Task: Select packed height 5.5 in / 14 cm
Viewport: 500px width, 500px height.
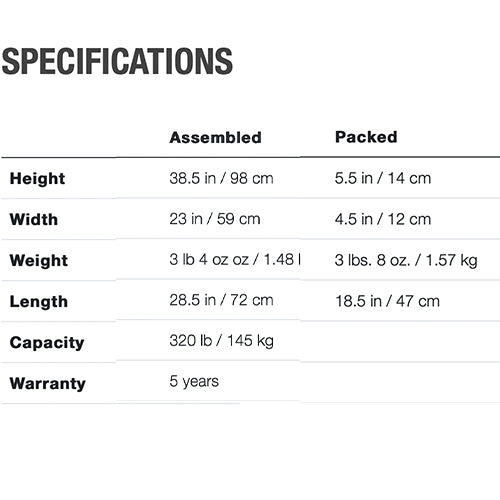Action: 383,178
